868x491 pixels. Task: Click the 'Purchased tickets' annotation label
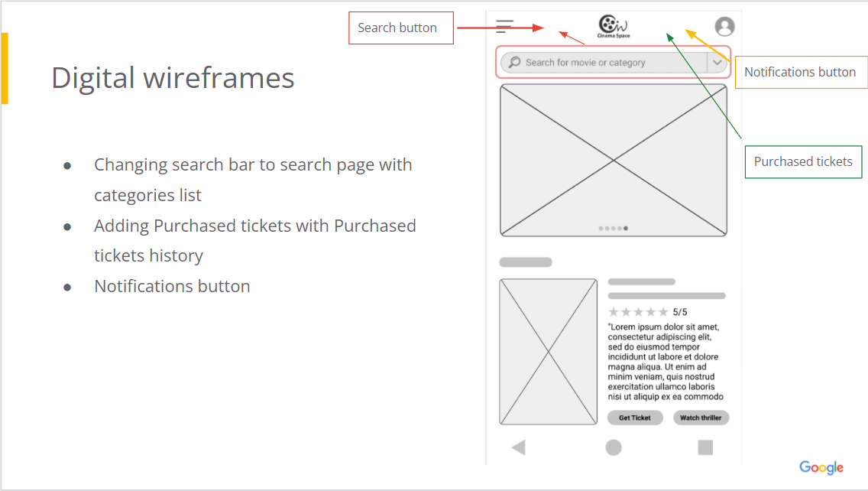(803, 162)
